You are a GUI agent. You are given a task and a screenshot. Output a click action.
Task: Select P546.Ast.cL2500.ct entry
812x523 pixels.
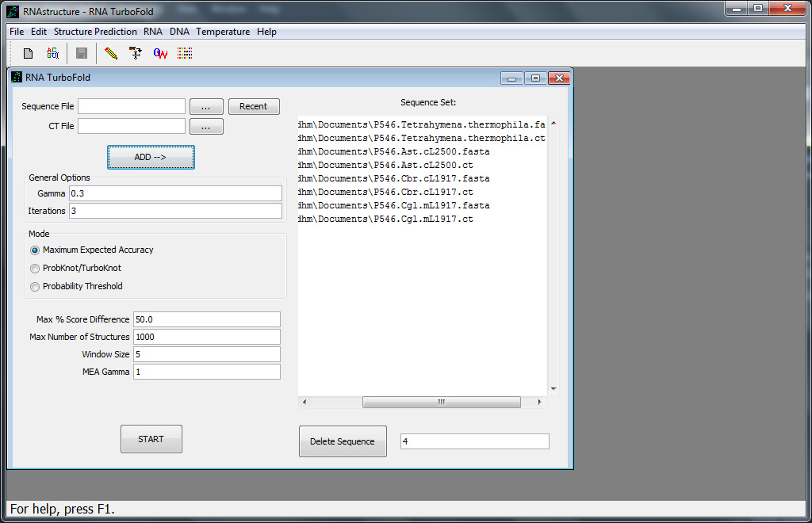pyautogui.click(x=386, y=165)
